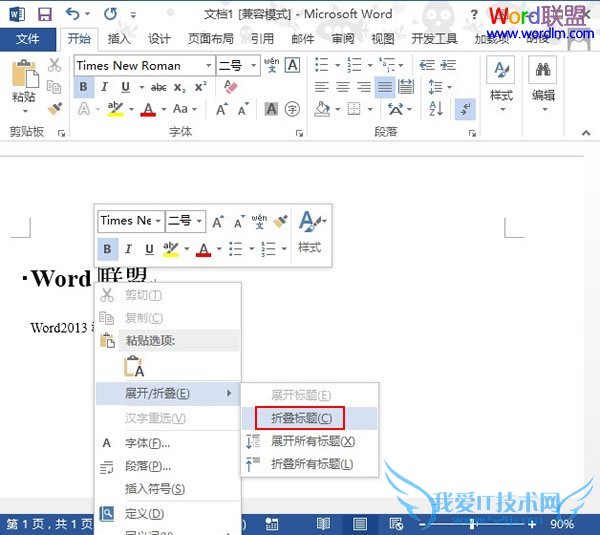Click the Sort A-Z icon

click(436, 109)
